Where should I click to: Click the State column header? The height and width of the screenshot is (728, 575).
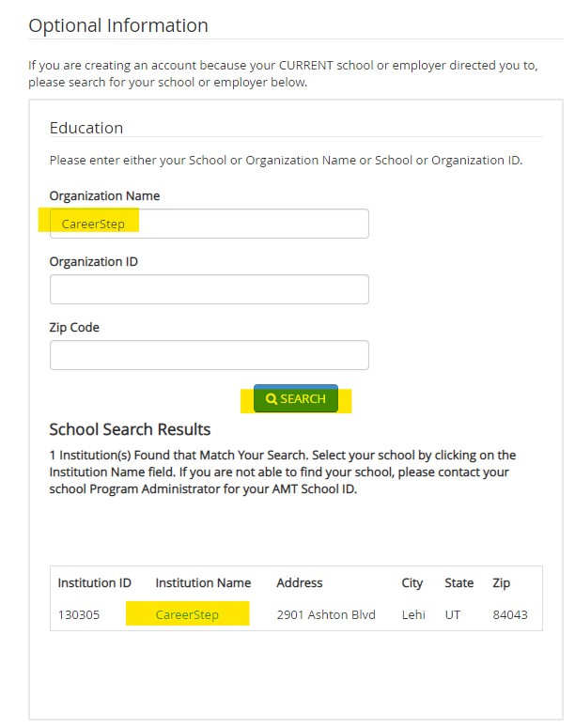coord(458,582)
